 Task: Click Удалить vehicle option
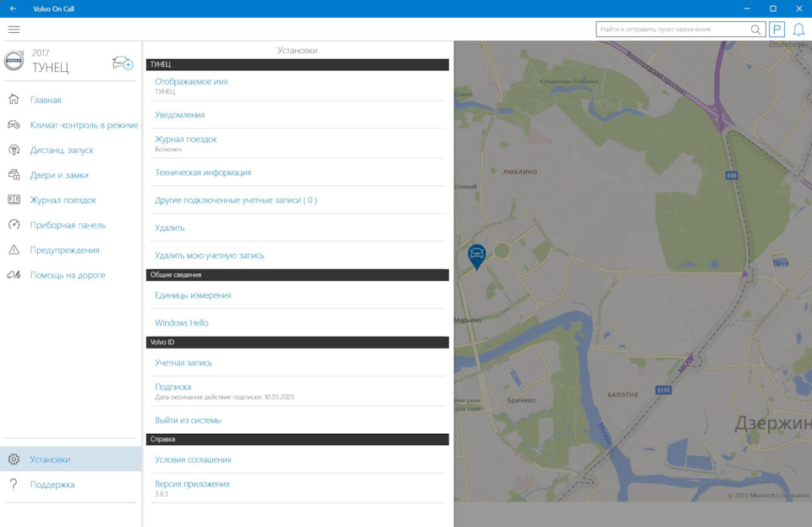(x=297, y=228)
